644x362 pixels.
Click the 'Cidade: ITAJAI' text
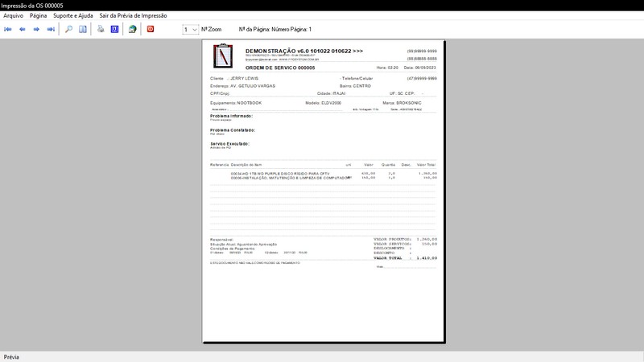pos(331,93)
